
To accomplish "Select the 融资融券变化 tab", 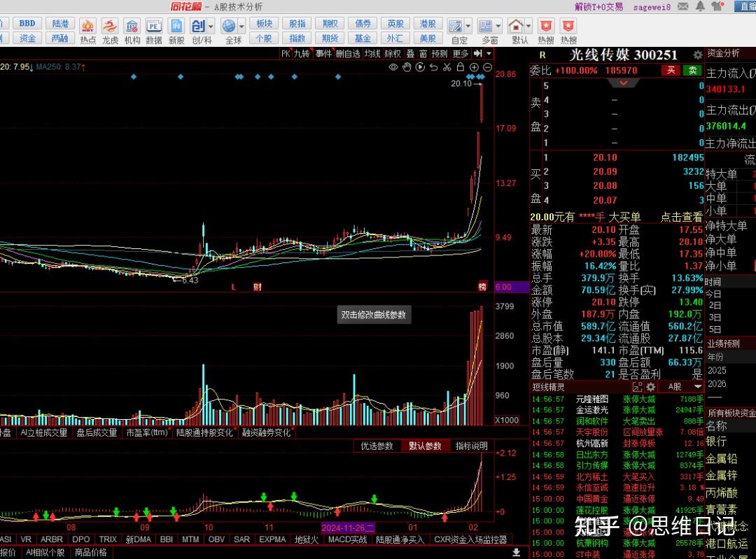I will pos(266,433).
